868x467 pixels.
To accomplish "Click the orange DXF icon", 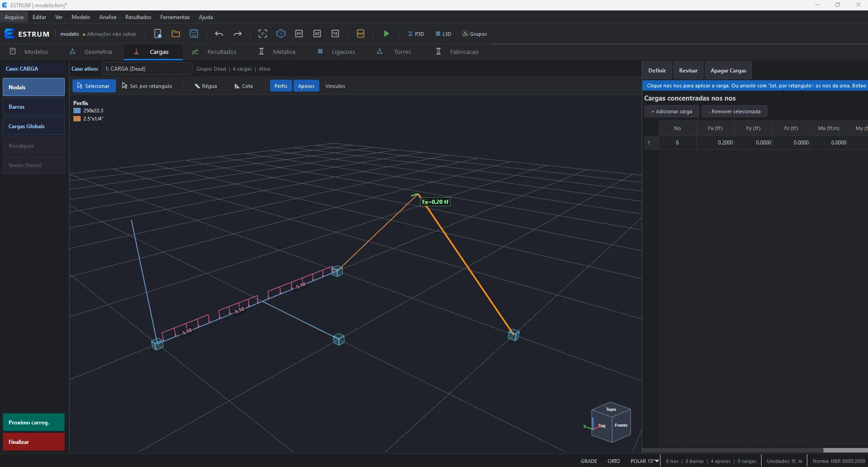I will pyautogui.click(x=361, y=34).
